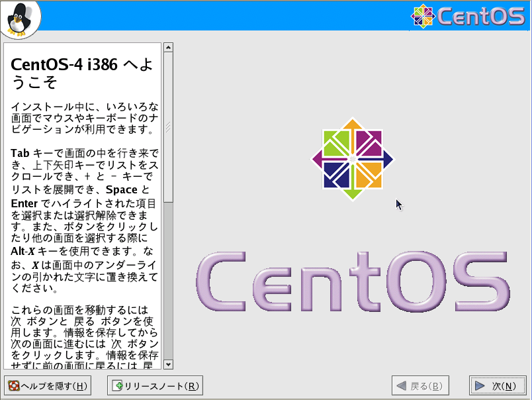This screenshot has width=532, height=400.
Task: Click the 'CentOS' text in top banner
Action: (x=481, y=17)
